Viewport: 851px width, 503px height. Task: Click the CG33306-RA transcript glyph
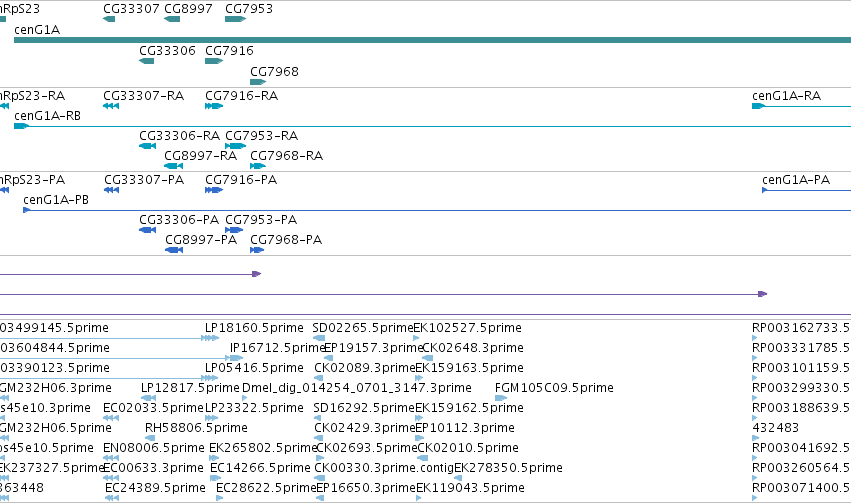coord(148,146)
